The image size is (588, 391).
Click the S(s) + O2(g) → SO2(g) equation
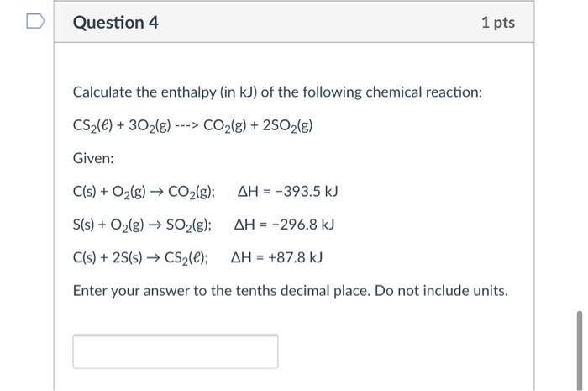tap(142, 225)
